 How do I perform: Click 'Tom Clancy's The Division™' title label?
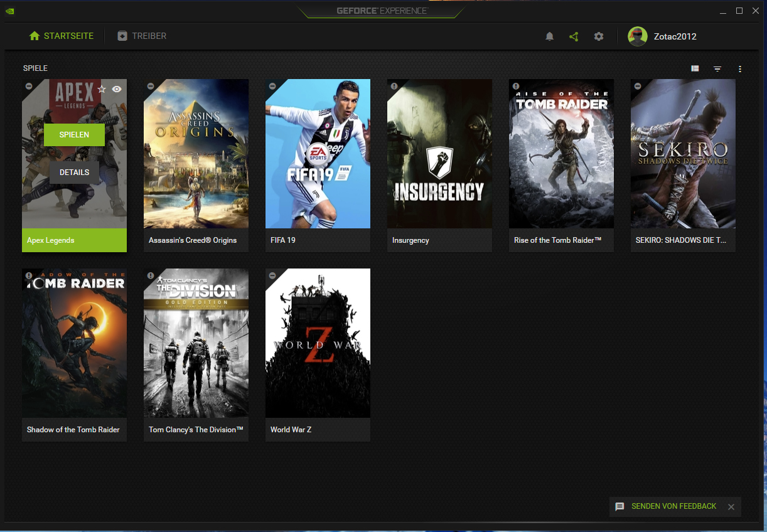click(196, 430)
